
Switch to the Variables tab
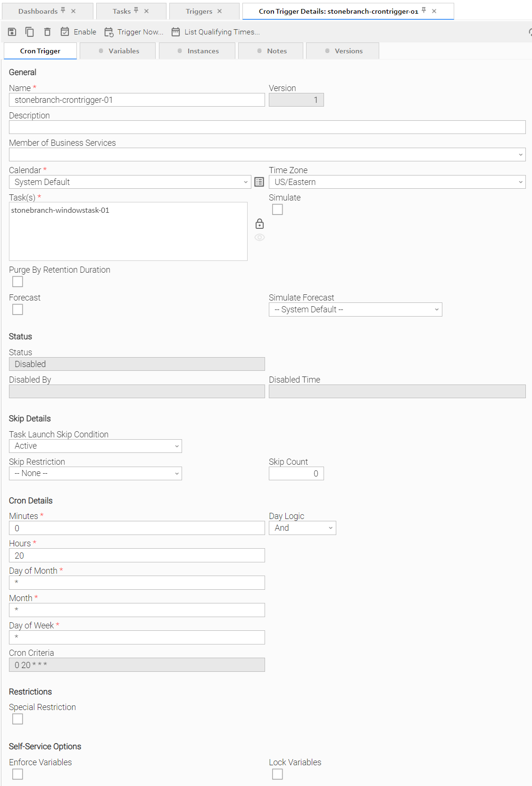[x=118, y=51]
